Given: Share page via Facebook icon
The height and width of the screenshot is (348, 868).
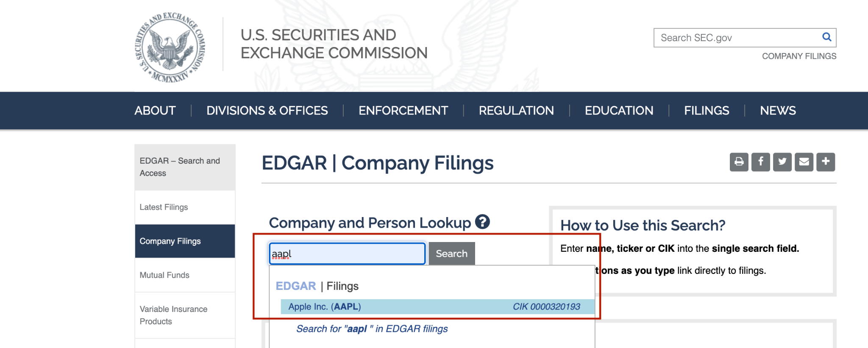Looking at the screenshot, I should point(760,162).
